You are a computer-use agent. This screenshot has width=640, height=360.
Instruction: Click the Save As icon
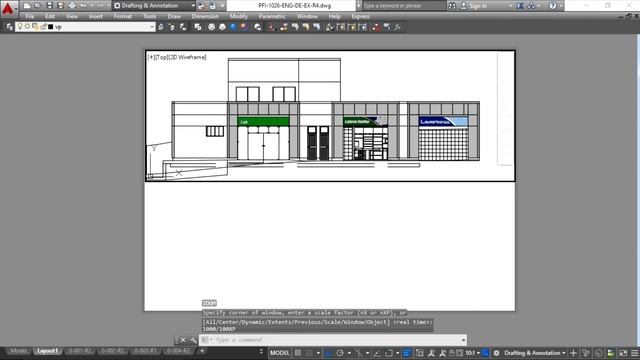pos(60,6)
